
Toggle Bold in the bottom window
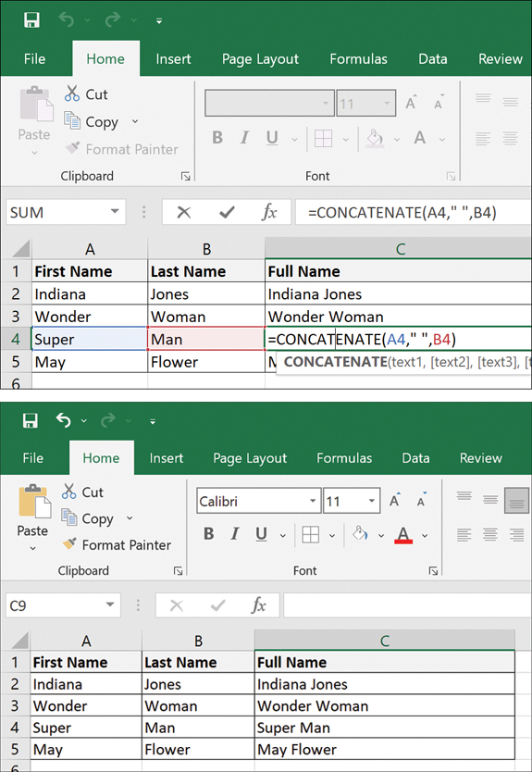click(x=209, y=534)
